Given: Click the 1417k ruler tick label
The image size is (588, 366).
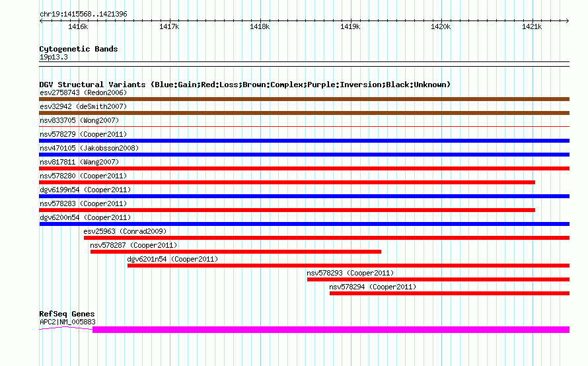Looking at the screenshot, I should tap(169, 26).
